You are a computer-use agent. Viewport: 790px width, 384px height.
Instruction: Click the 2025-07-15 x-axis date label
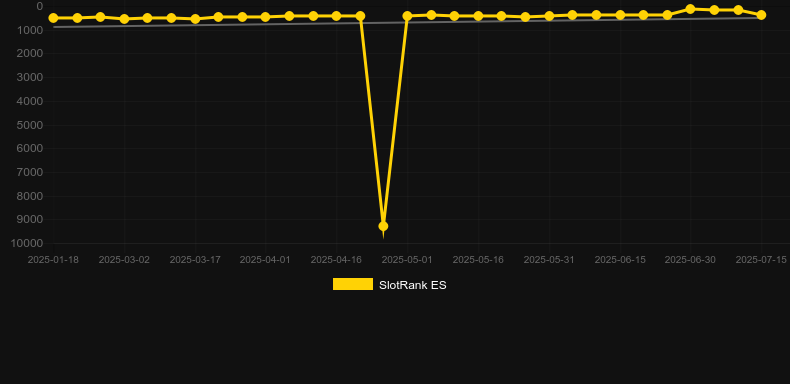[761, 260]
